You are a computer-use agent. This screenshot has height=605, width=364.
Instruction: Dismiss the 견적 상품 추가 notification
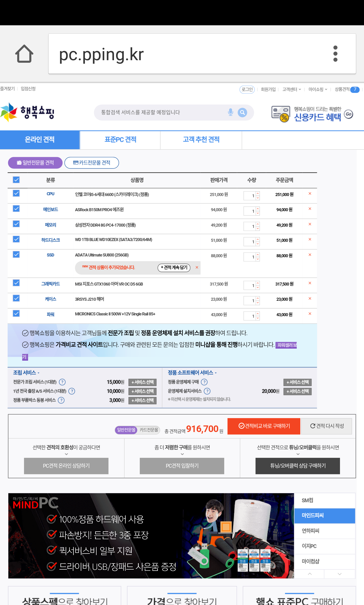coord(197,267)
